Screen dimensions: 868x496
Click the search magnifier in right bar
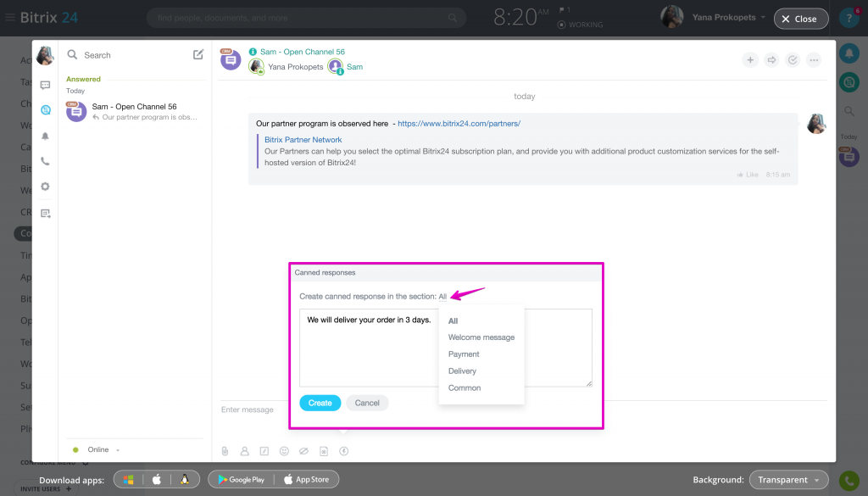coord(849,111)
